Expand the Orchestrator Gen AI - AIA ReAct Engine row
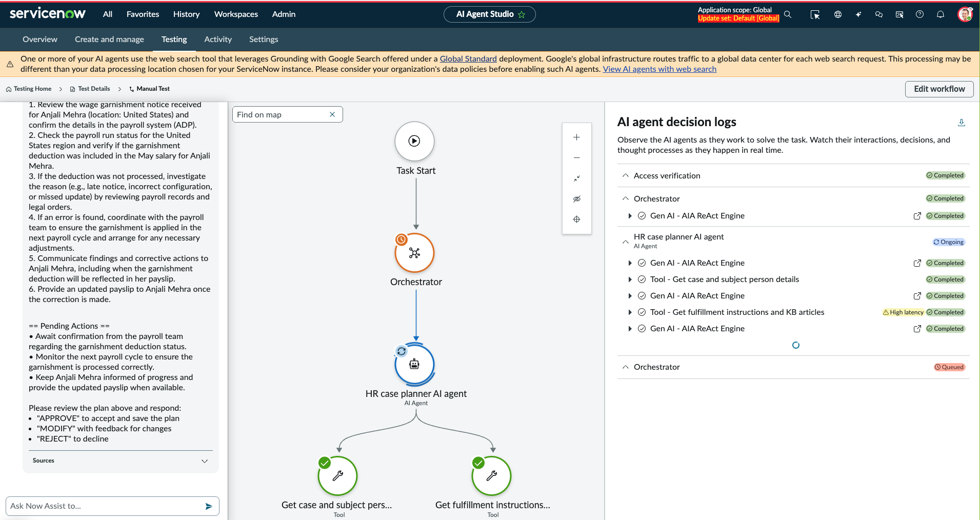 pyautogui.click(x=630, y=216)
